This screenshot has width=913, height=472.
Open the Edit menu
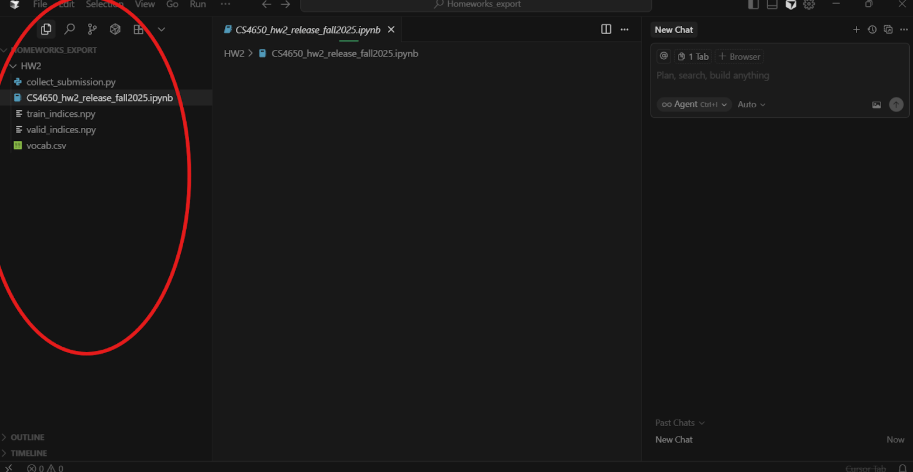pyautogui.click(x=66, y=4)
